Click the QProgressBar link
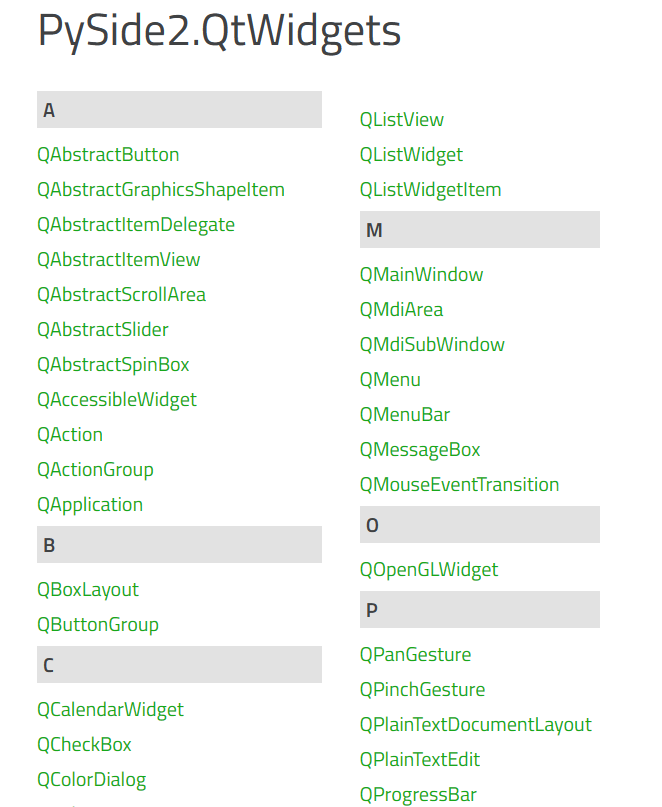The height and width of the screenshot is (807, 662). (418, 795)
